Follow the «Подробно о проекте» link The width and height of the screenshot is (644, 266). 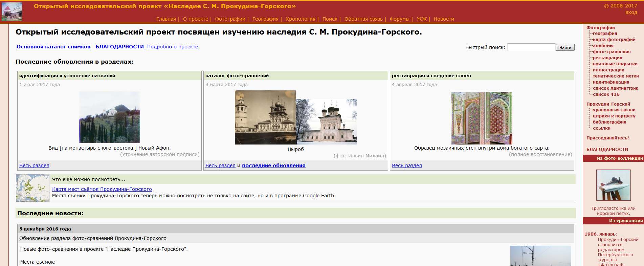click(173, 47)
